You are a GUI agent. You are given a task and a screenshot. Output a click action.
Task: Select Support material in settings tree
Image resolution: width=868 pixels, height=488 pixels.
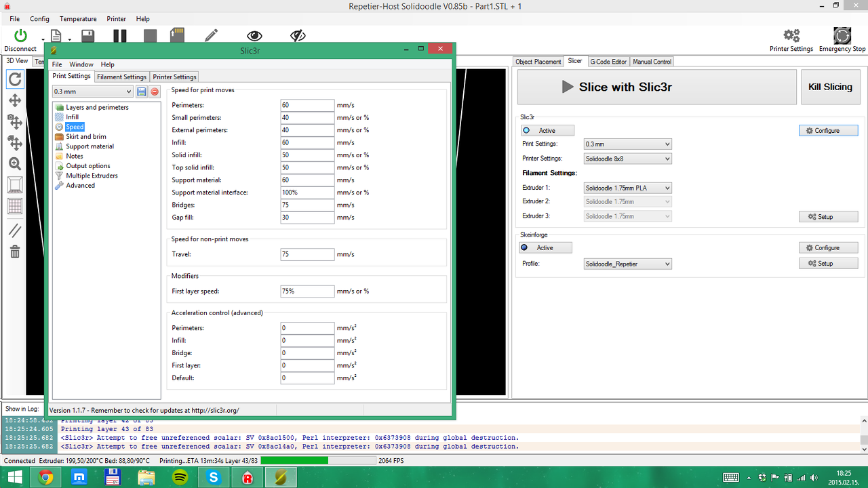pyautogui.click(x=90, y=146)
